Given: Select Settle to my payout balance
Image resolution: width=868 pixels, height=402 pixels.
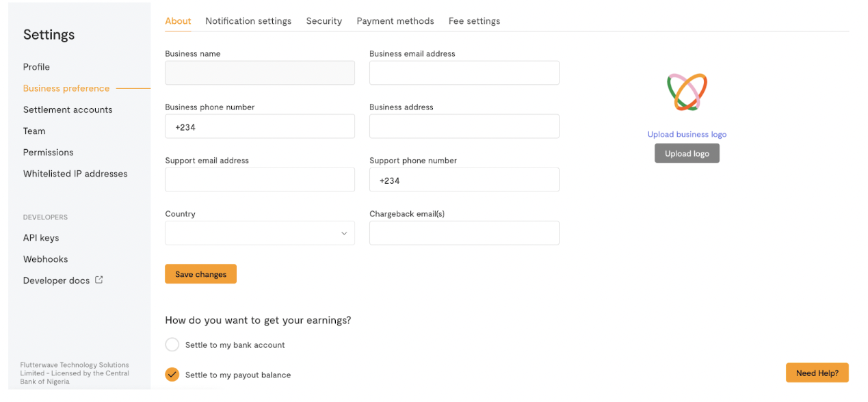Looking at the screenshot, I should click(172, 375).
